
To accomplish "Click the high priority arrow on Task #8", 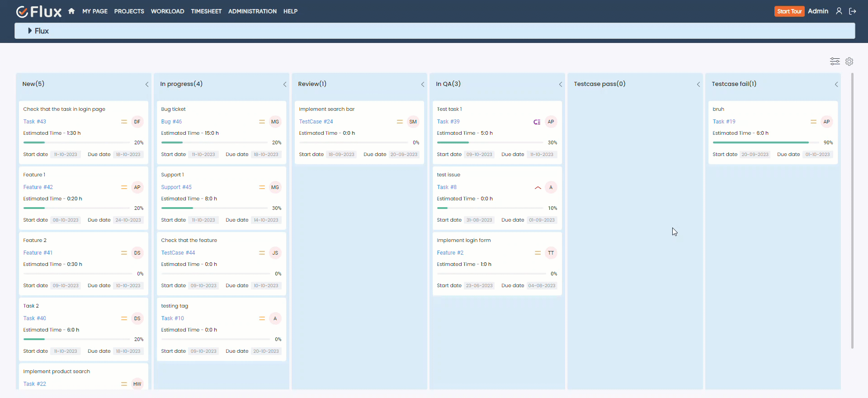I will point(538,187).
